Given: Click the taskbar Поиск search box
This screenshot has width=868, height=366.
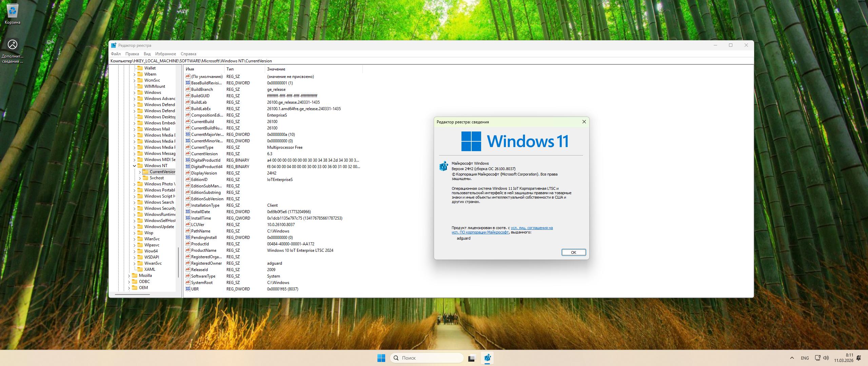Looking at the screenshot, I should click(x=428, y=358).
